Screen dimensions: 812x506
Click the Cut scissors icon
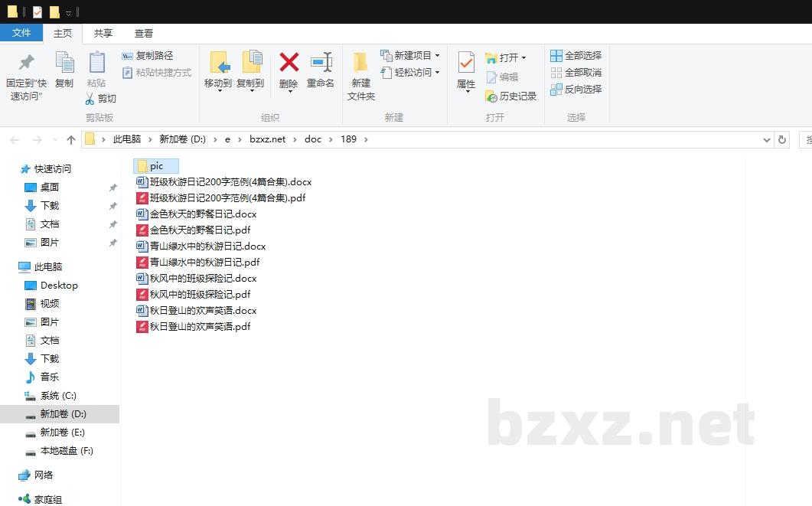click(x=90, y=99)
